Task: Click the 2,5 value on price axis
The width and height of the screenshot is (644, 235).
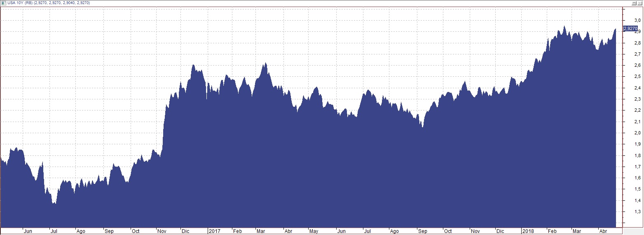Action: coord(637,76)
